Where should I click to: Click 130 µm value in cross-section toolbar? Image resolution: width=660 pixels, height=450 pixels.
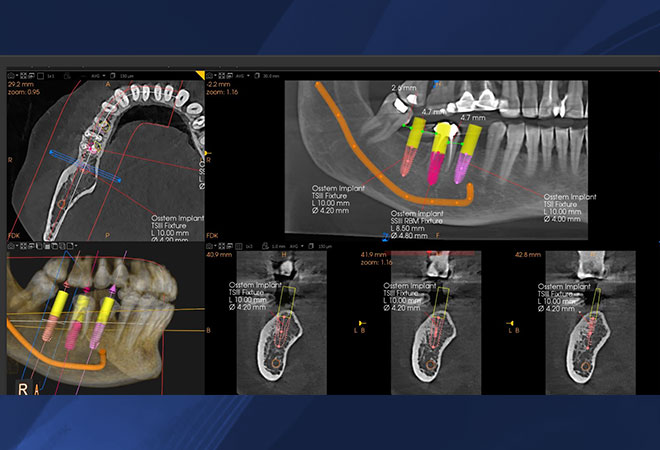325,246
